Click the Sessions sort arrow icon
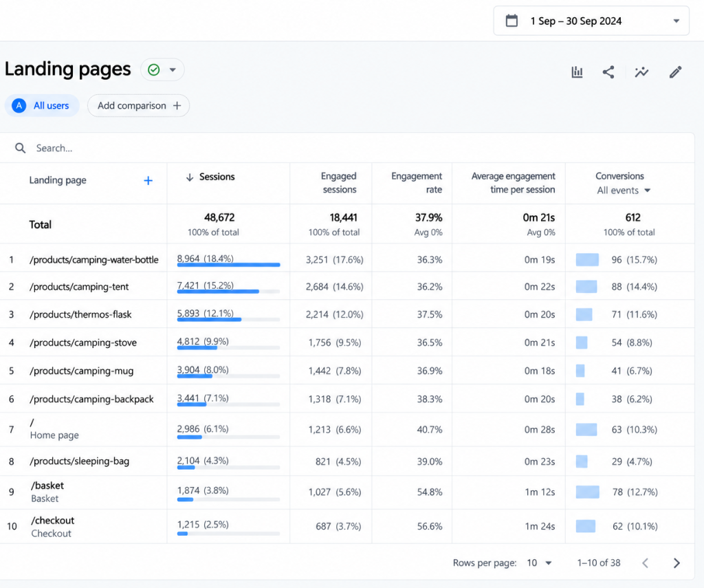Image resolution: width=704 pixels, height=588 pixels. 190,177
